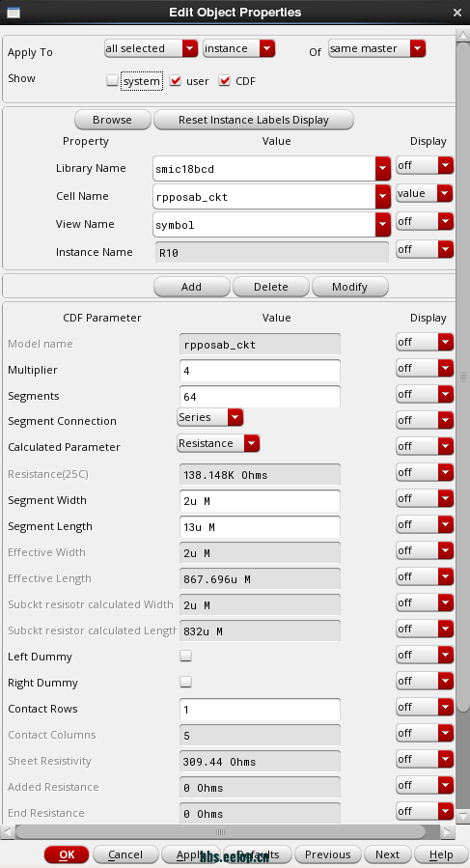Viewport: 470px width, 868px height.
Task: Click the View Name text field
Action: click(264, 225)
